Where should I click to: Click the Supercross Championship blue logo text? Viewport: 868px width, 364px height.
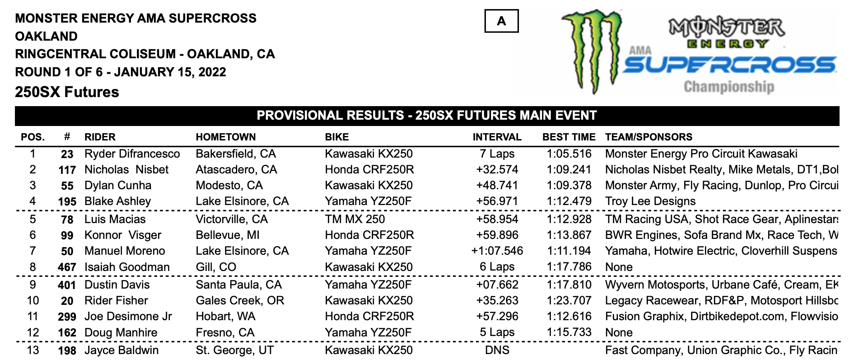(x=729, y=65)
